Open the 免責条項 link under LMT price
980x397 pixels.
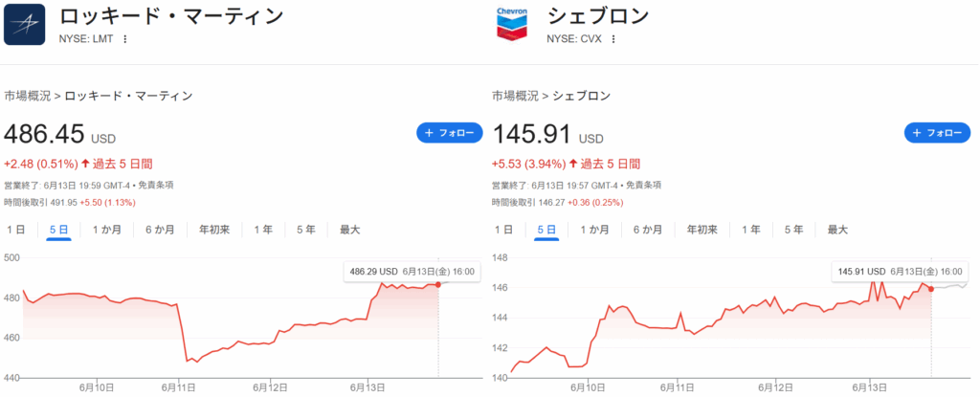[x=155, y=185]
